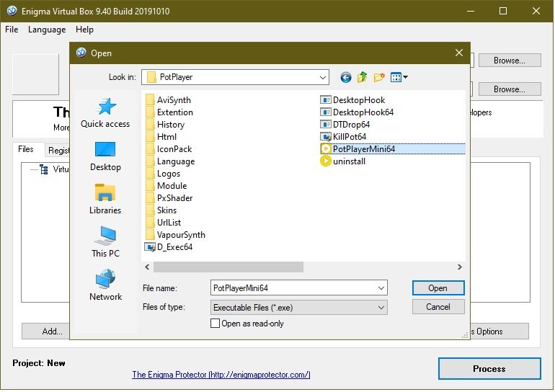Expand the Look in folder dropdown
555x392 pixels.
[x=322, y=77]
